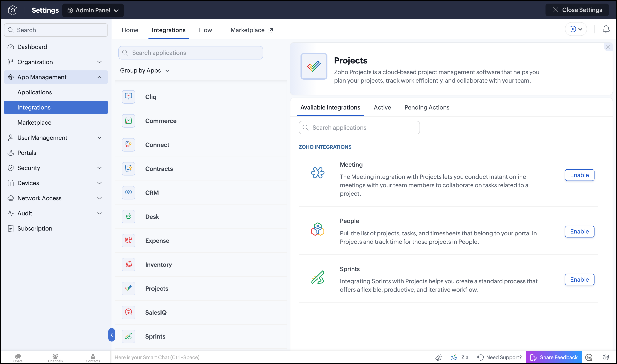The height and width of the screenshot is (364, 617).
Task: Switch to the Home tab
Action: click(130, 30)
